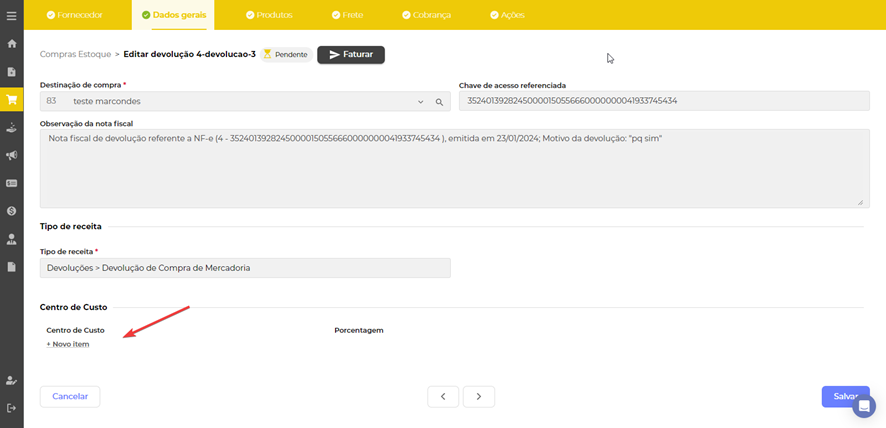This screenshot has width=886, height=428.
Task: Open the Cobrança tab
Action: click(x=426, y=15)
